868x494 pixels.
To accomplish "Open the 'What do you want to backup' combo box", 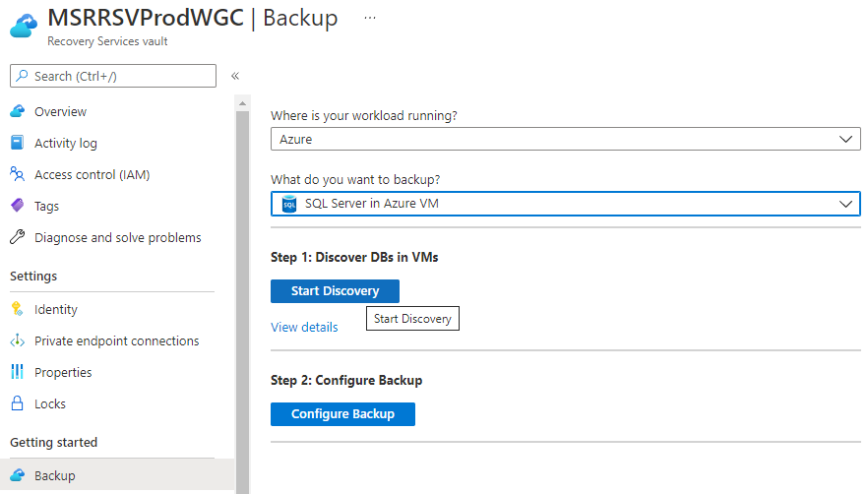I will pyautogui.click(x=565, y=204).
